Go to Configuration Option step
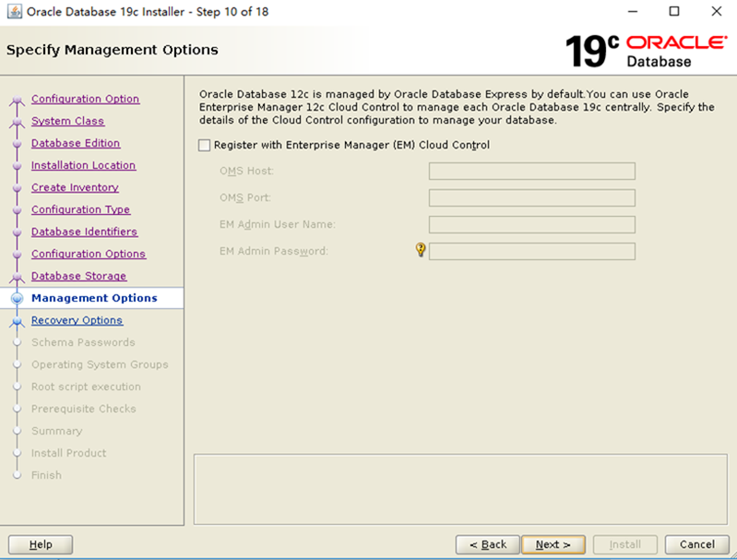This screenshot has height=560, width=737. click(x=85, y=99)
